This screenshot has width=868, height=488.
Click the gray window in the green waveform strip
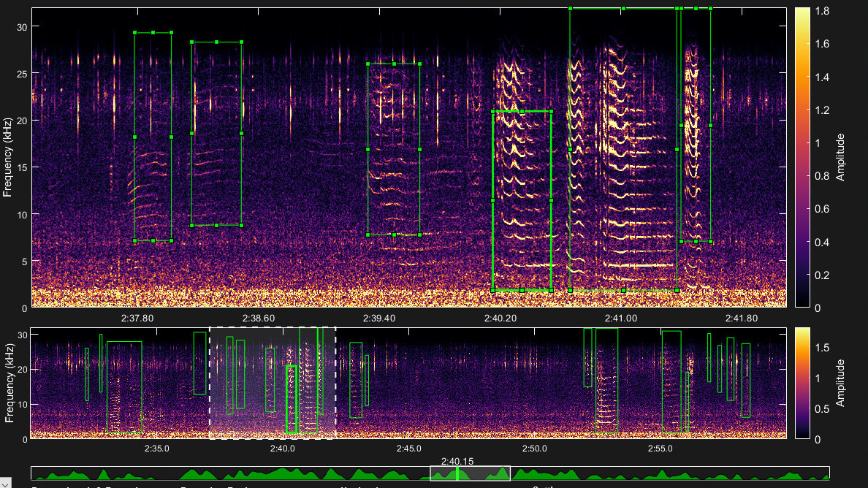(482, 473)
